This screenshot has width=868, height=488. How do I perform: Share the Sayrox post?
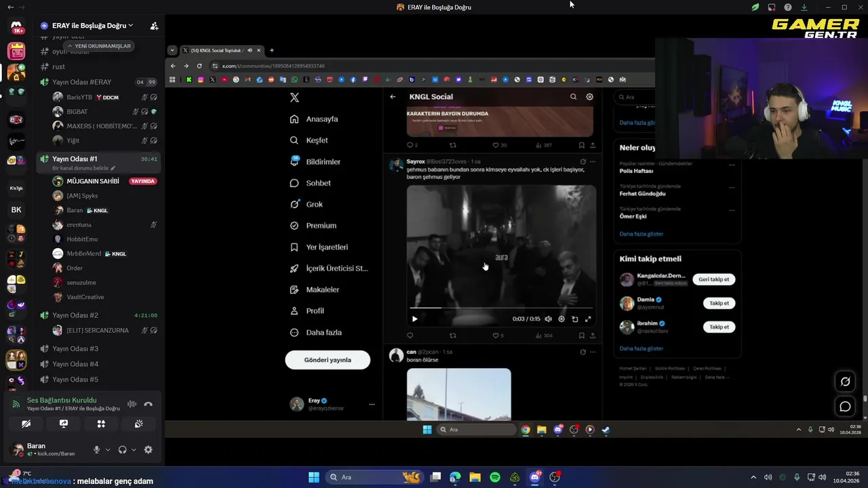coord(593,335)
